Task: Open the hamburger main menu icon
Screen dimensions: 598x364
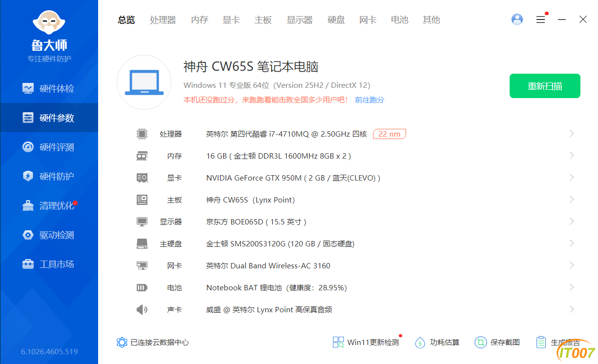Action: (x=540, y=20)
